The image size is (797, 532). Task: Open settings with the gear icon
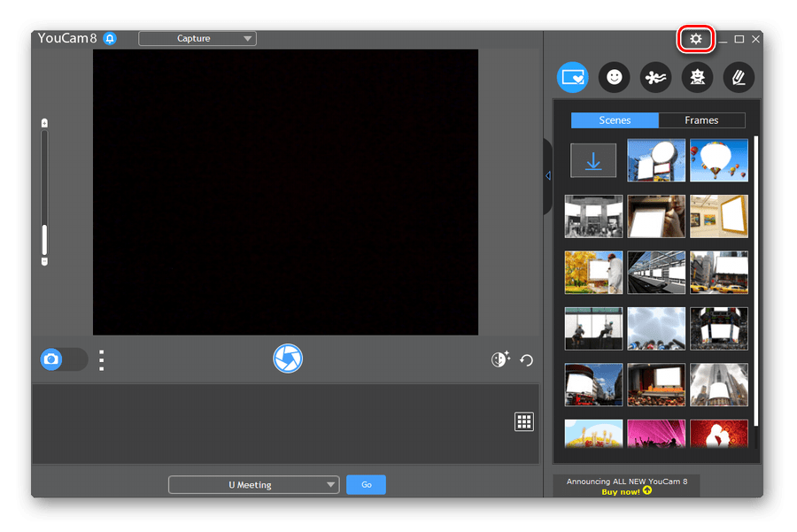click(x=696, y=39)
